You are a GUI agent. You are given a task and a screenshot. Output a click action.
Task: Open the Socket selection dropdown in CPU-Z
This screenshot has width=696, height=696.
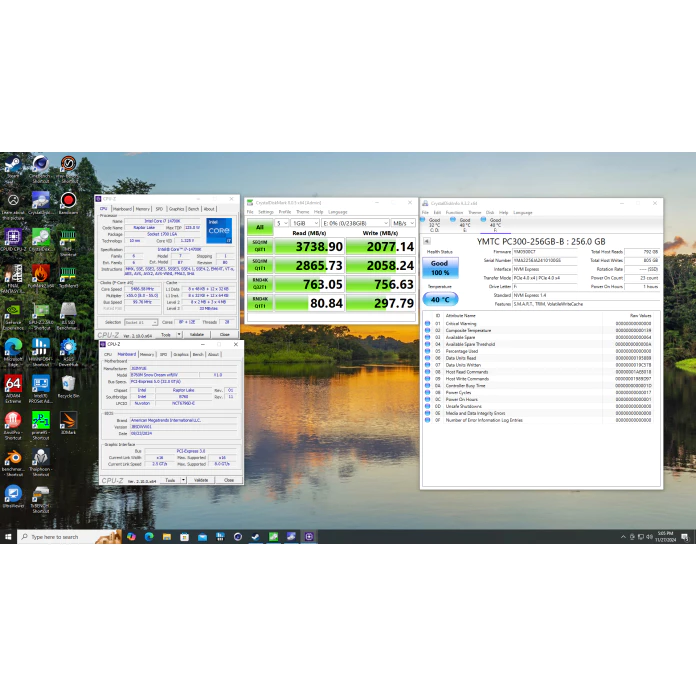pos(141,322)
